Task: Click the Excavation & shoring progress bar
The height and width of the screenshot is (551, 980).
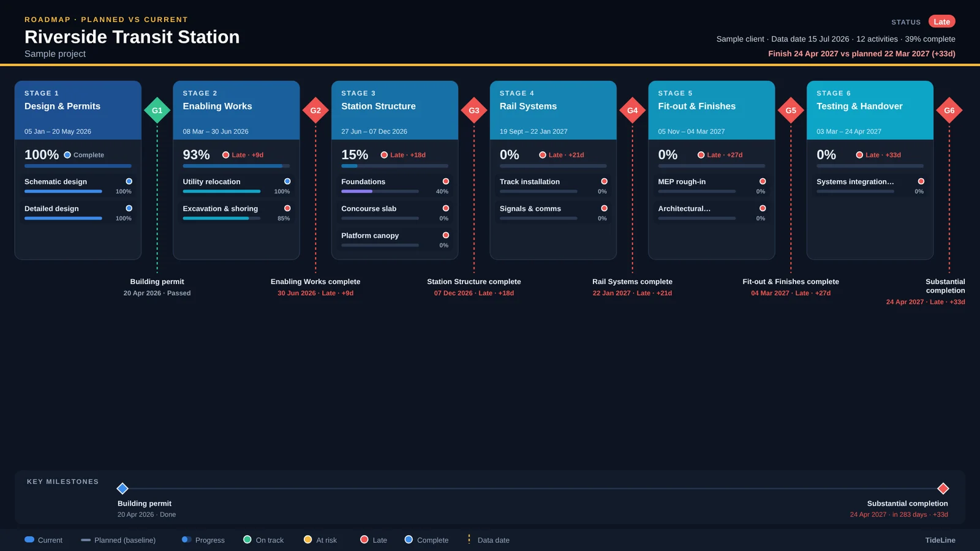Action: [222, 219]
